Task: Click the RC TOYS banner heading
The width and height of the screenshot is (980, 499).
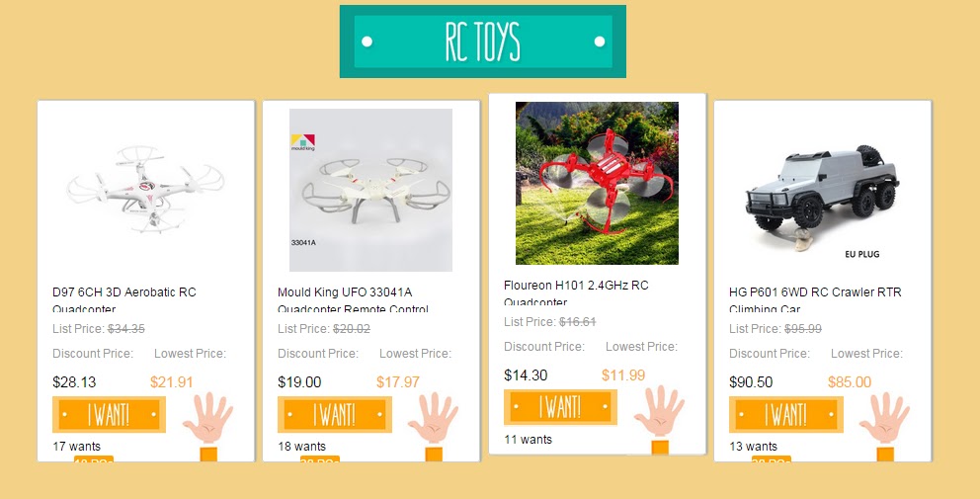Action: (482, 42)
